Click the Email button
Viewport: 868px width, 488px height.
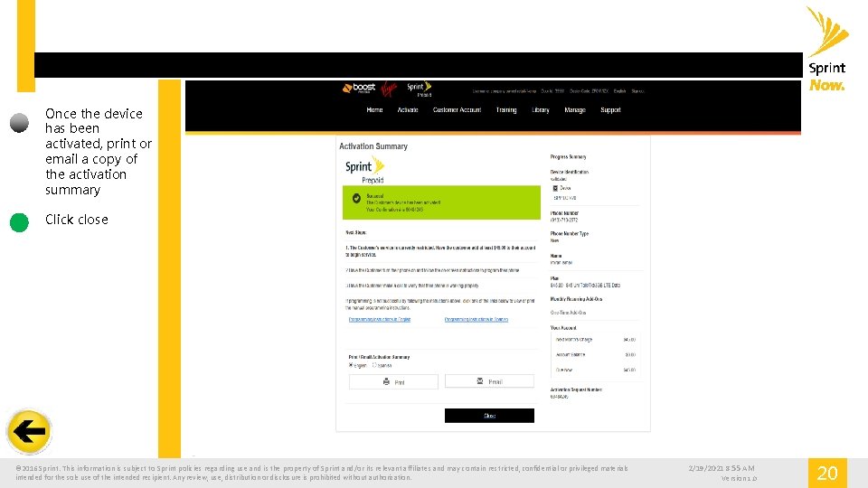coord(489,381)
